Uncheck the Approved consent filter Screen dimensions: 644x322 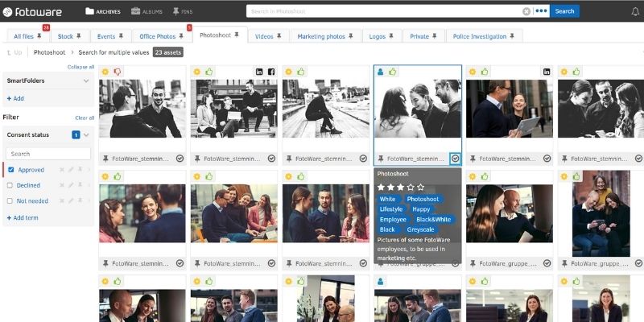[11, 170]
